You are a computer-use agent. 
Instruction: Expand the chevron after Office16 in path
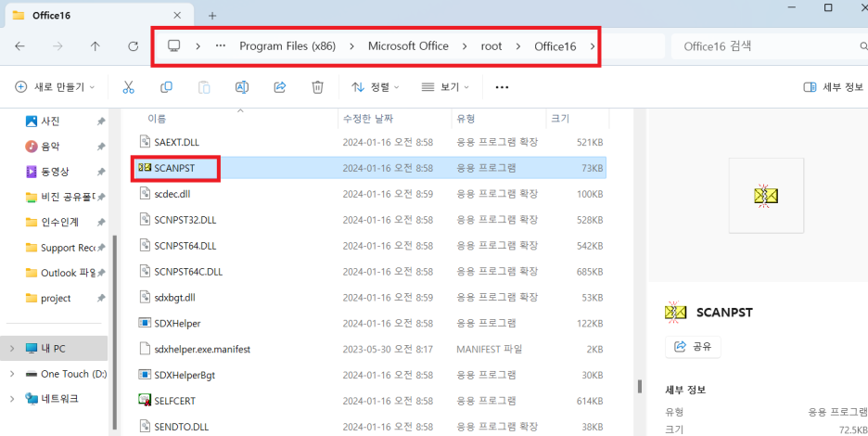(x=593, y=46)
